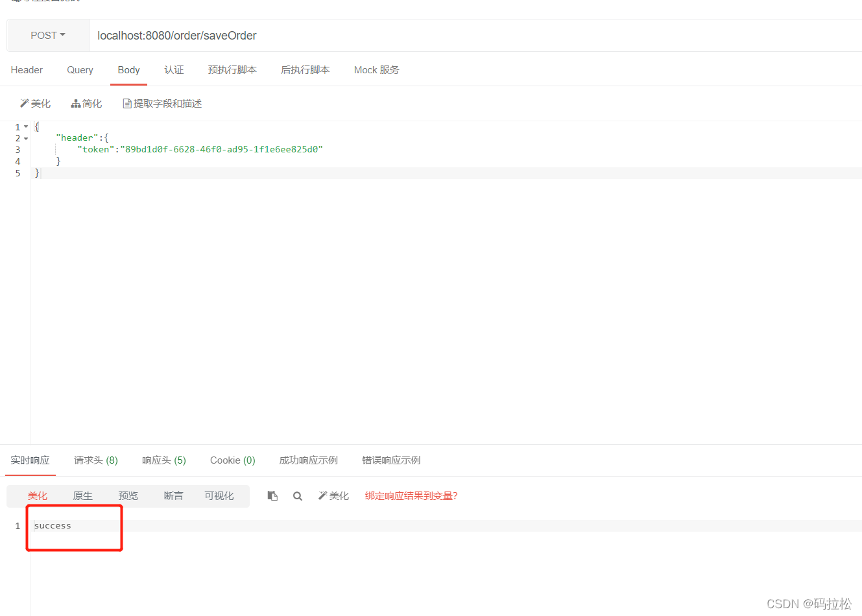862x616 pixels.
Task: Select the 断言 assertion view
Action: [173, 496]
